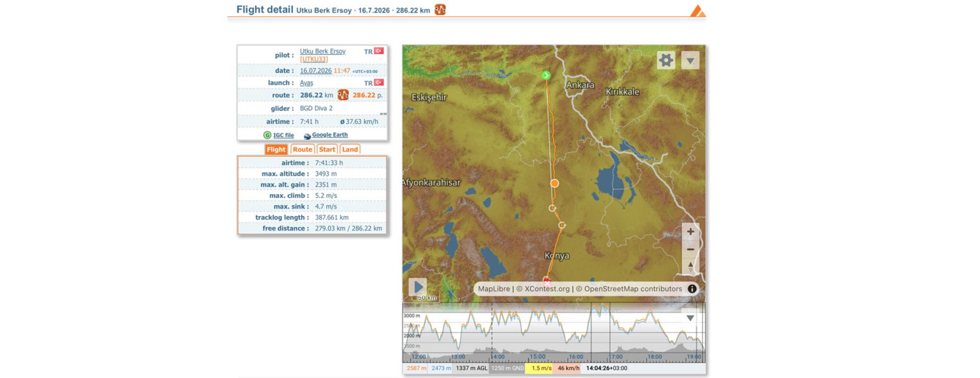Click the route type icon in title
The image size is (980, 378).
[440, 10]
